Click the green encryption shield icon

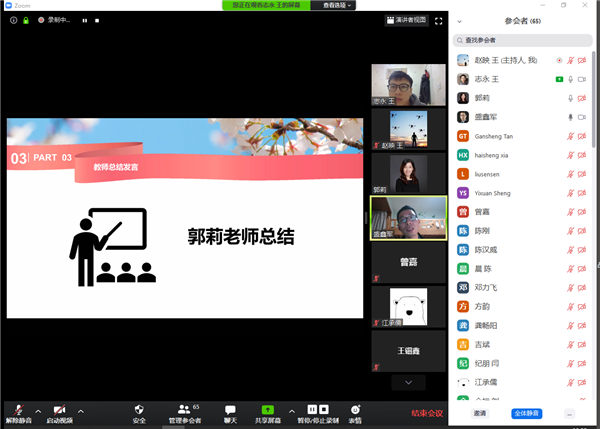(26, 20)
